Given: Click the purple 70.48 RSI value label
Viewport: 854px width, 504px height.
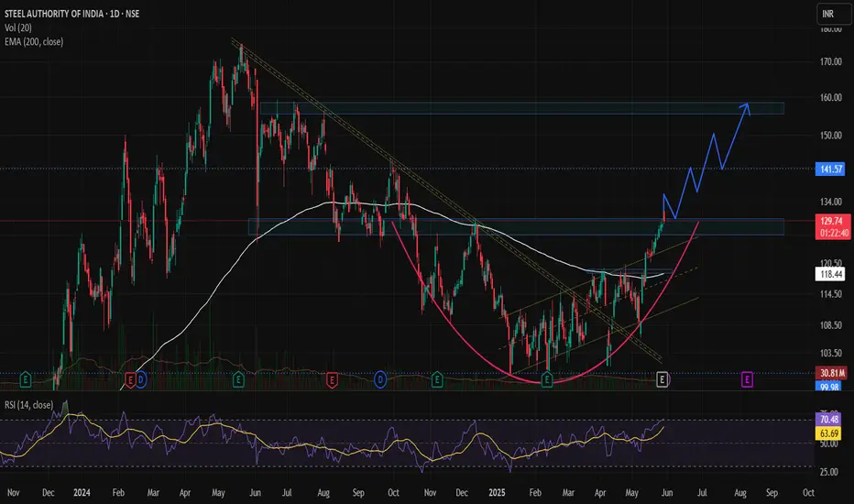Looking at the screenshot, I should pyautogui.click(x=829, y=420).
